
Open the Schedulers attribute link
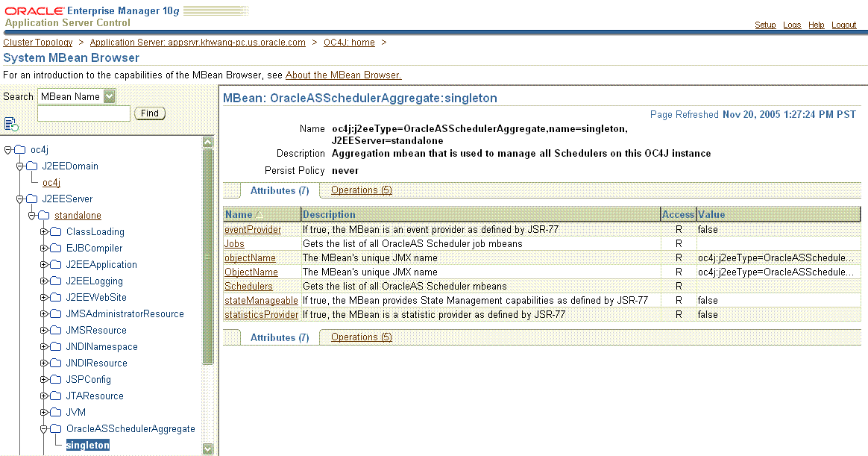point(248,287)
